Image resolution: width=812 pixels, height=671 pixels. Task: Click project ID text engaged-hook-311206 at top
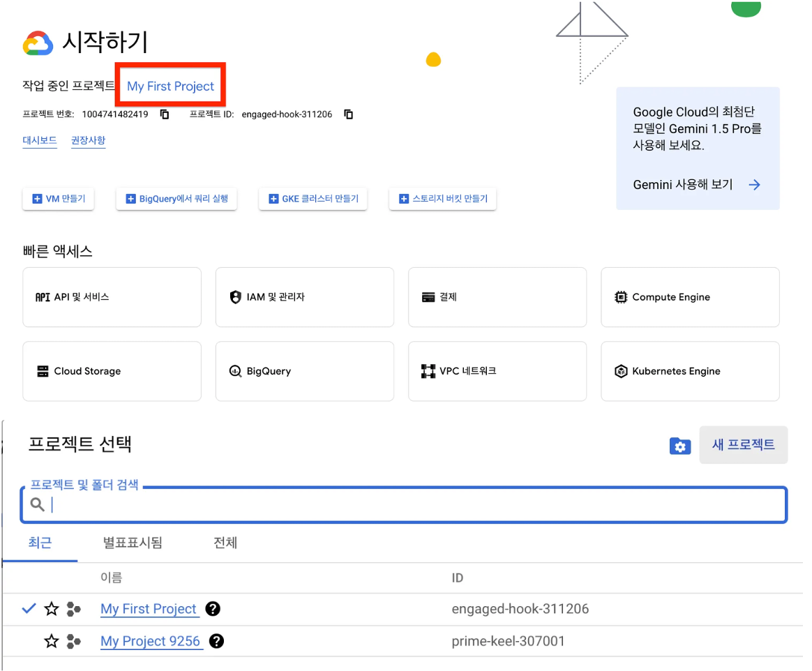pyautogui.click(x=287, y=114)
